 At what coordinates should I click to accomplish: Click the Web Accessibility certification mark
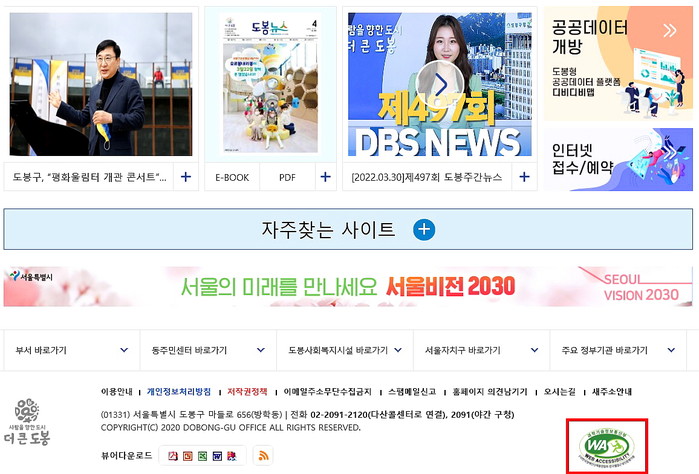607,445
